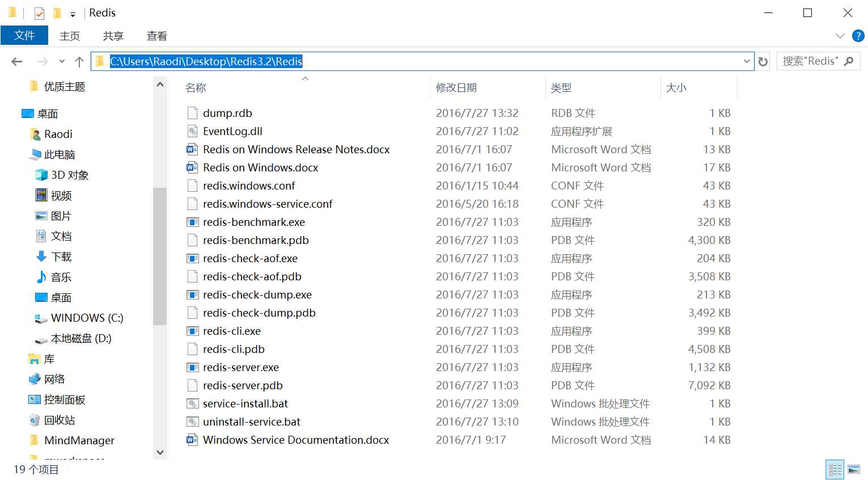Click the Properties quick access icon in the title bar
Image resolution: width=868 pixels, height=480 pixels.
39,13
